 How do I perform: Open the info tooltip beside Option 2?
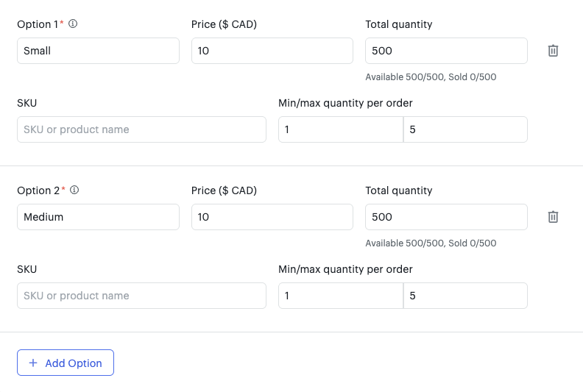click(74, 190)
